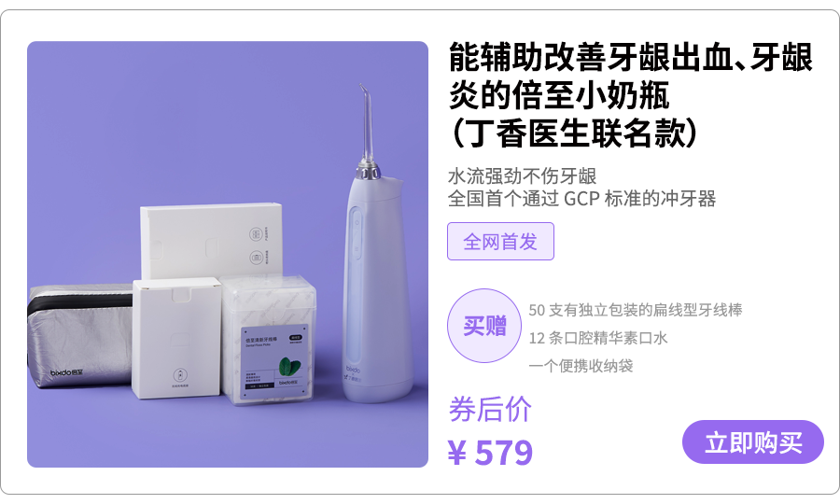The height and width of the screenshot is (504, 840).
Task: Select the 全网首发 tag
Action: coord(500,242)
